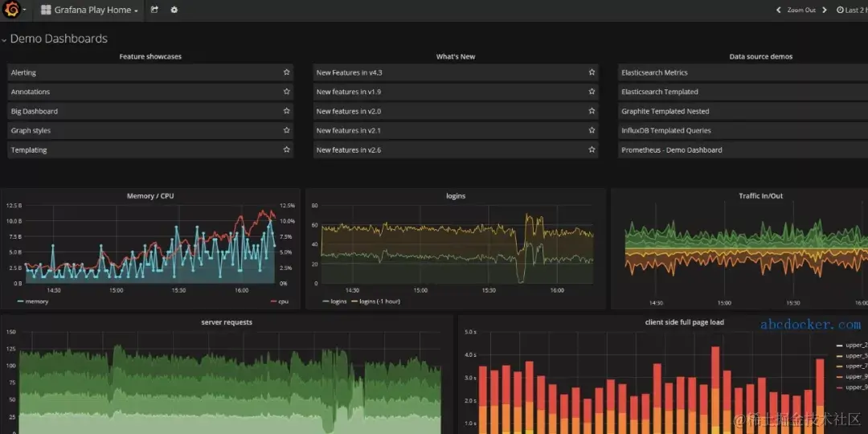Viewport: 868px width, 434px height.
Task: Open the Graph styles dashboard
Action: 150,131
